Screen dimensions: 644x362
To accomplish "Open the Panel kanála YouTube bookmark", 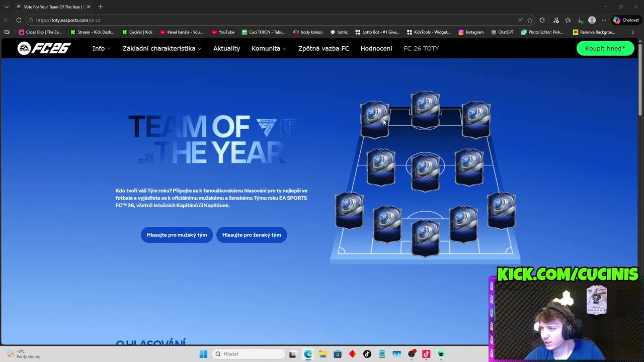I will 182,32.
